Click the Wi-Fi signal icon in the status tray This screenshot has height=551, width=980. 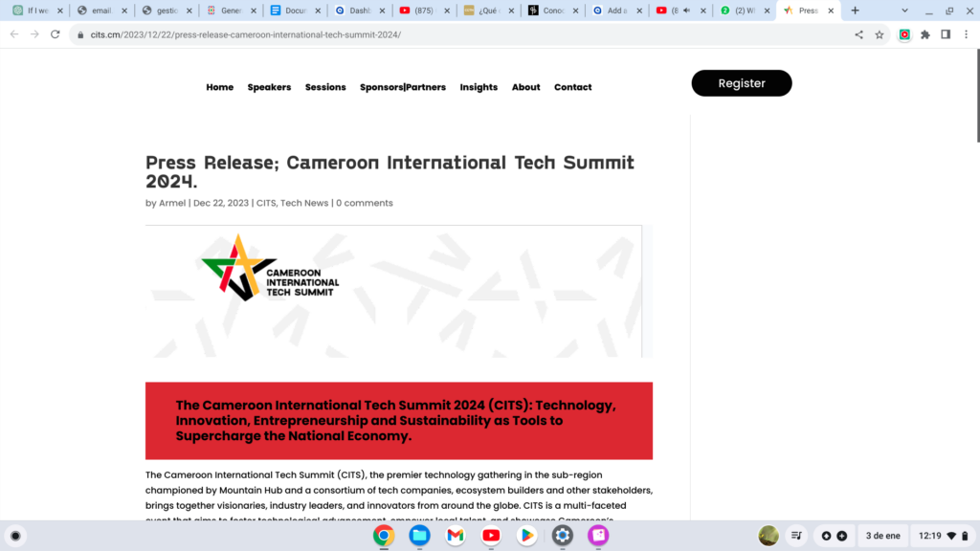952,536
